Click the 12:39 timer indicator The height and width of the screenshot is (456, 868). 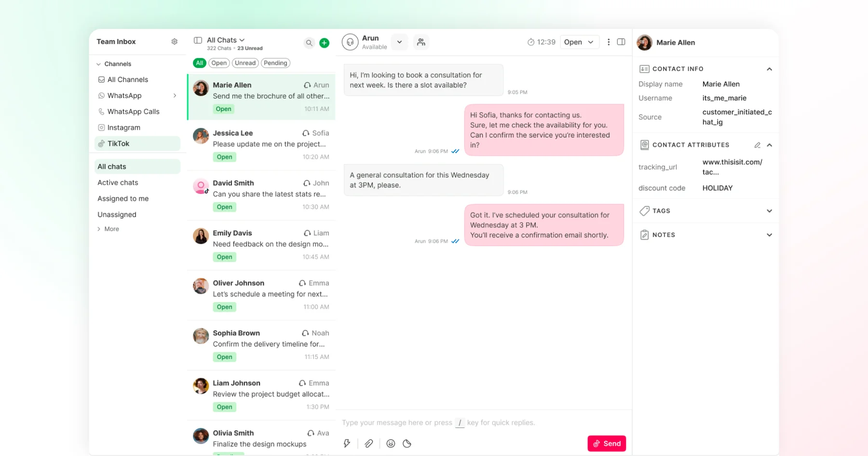pyautogui.click(x=541, y=42)
